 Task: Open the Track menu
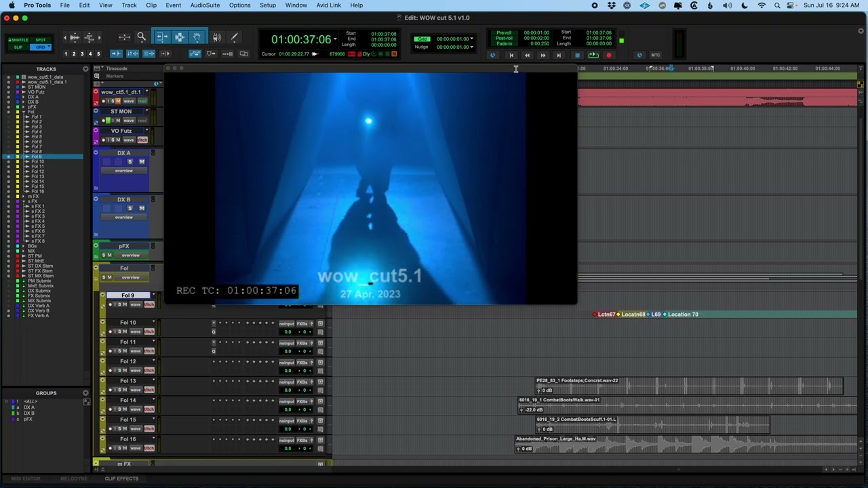[x=129, y=5]
